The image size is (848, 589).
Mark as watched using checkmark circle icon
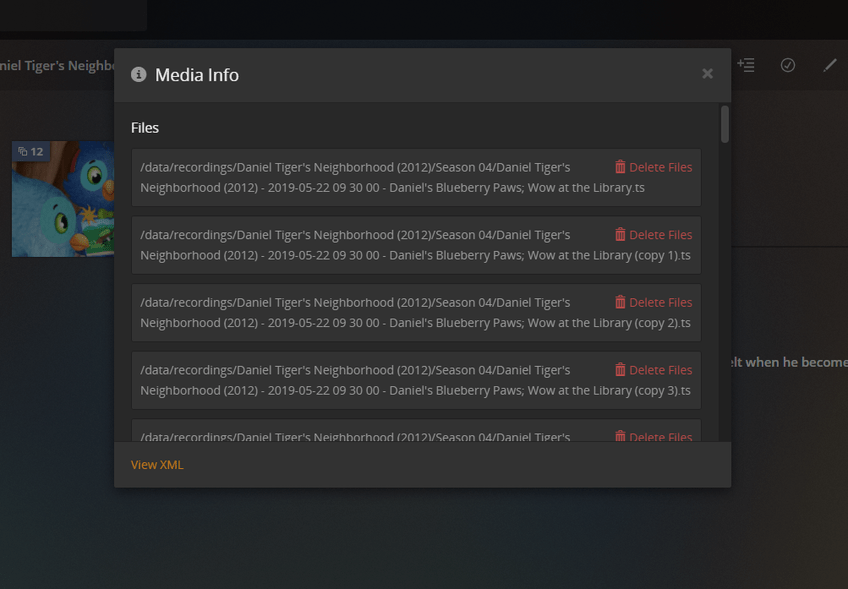(x=788, y=65)
